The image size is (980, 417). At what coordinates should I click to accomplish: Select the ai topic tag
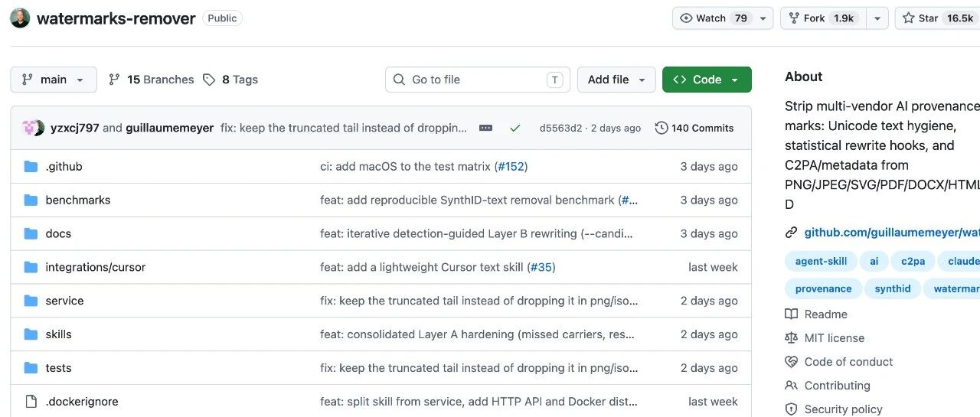[x=874, y=262]
